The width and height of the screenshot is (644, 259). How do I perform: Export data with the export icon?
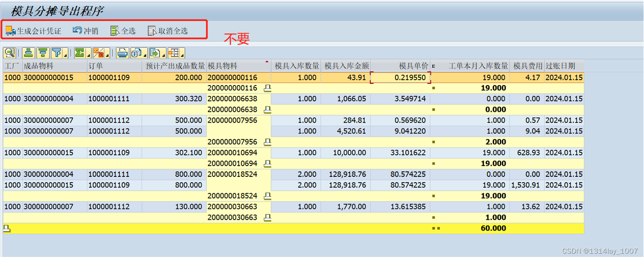pyautogui.click(x=153, y=53)
